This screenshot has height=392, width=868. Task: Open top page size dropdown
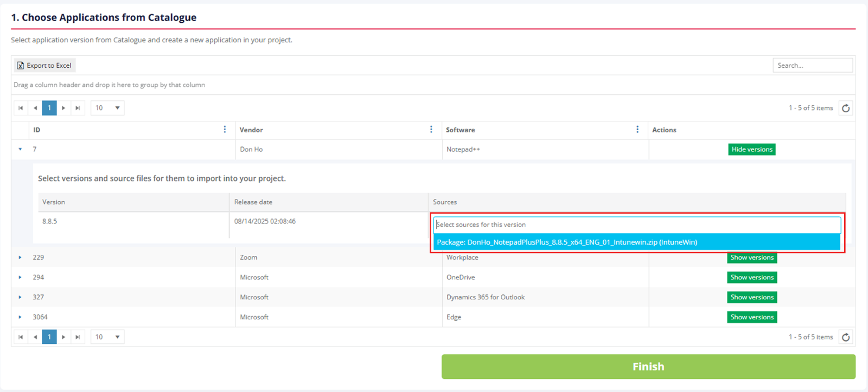107,108
